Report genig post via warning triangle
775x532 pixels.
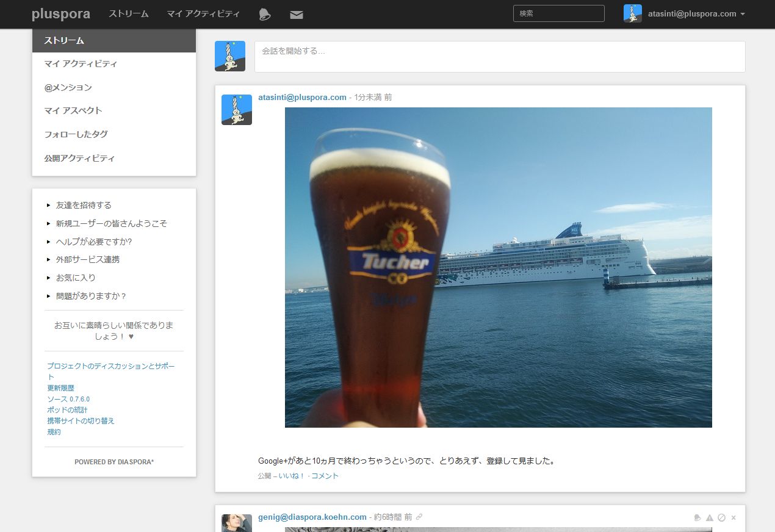[710, 517]
